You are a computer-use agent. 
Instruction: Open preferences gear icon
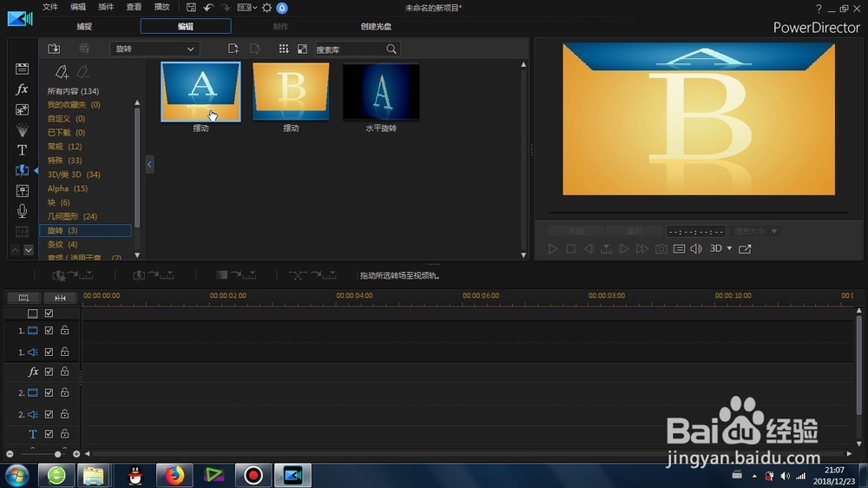point(266,8)
